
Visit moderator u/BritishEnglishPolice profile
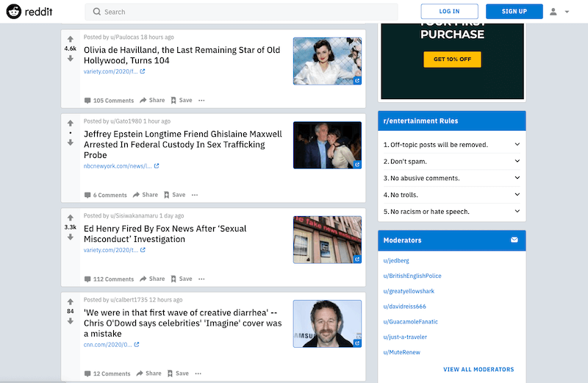click(x=412, y=276)
